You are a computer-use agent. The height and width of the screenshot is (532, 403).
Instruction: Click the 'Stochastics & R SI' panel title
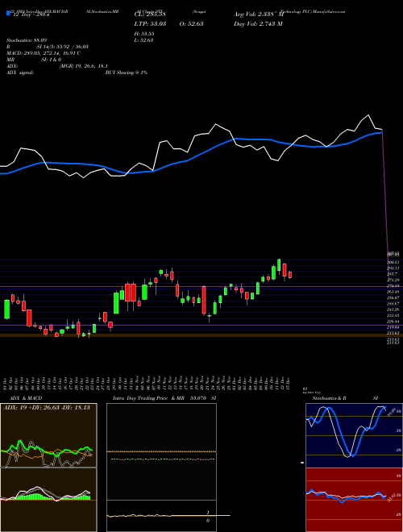click(x=345, y=398)
